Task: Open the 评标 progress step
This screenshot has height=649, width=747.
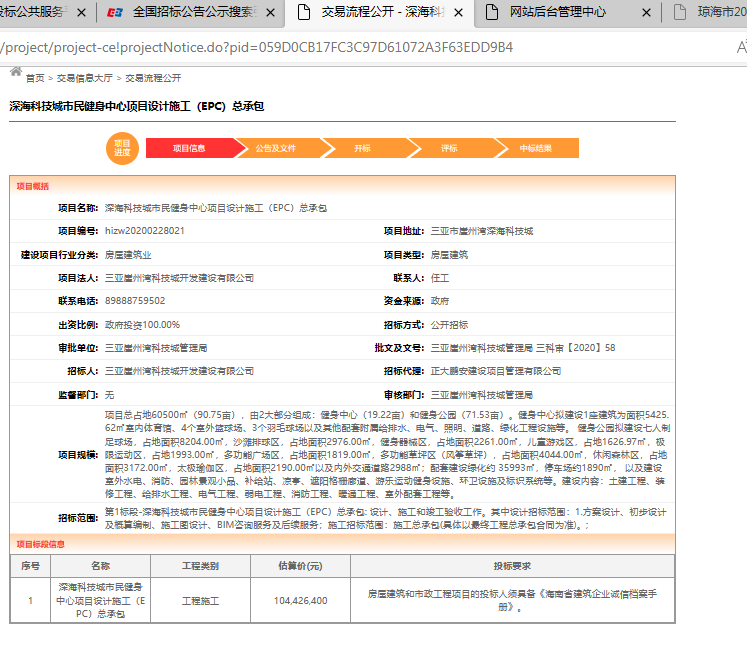Action: [449, 148]
